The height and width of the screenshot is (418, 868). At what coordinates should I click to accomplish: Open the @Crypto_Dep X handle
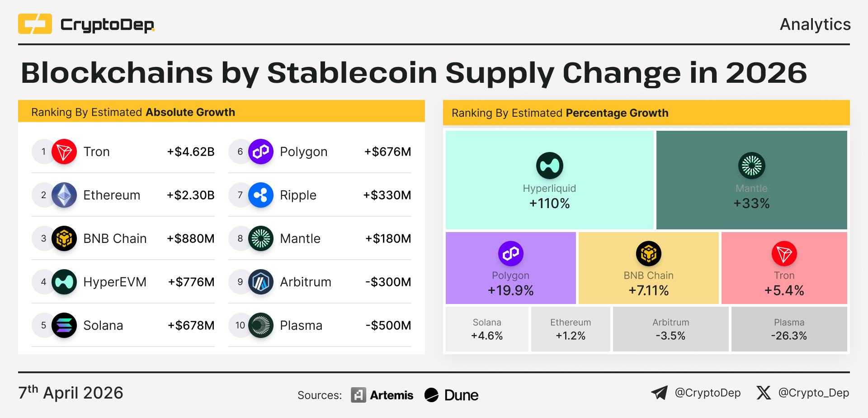click(x=813, y=393)
